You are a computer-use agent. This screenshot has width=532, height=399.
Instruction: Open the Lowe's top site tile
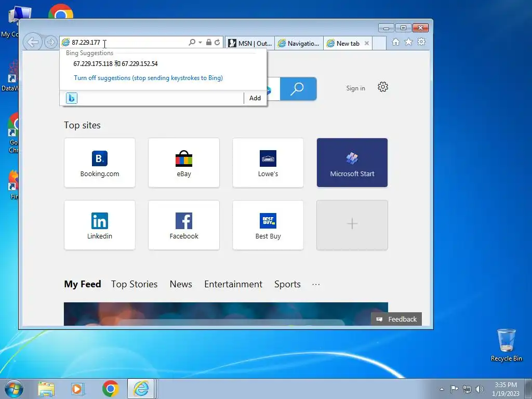click(x=268, y=163)
